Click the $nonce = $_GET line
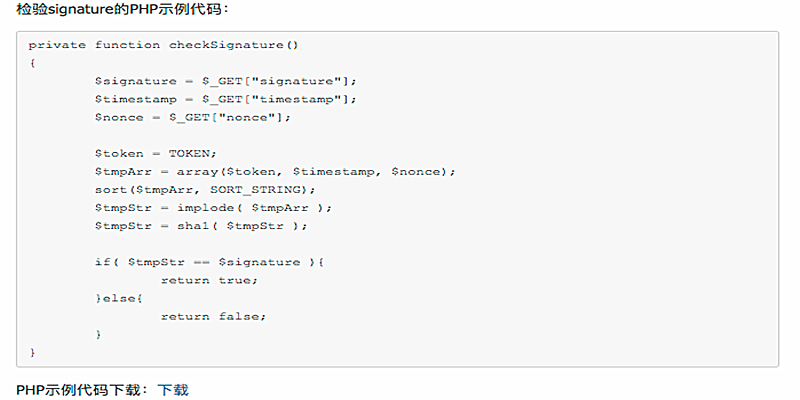 (x=193, y=117)
